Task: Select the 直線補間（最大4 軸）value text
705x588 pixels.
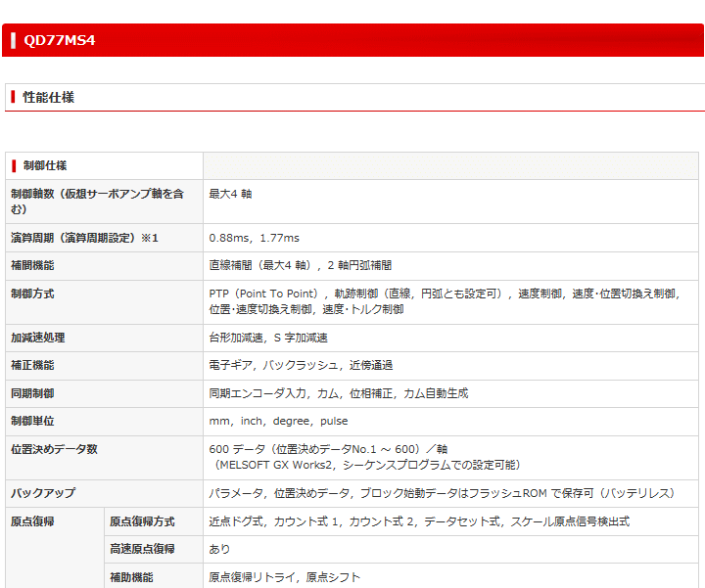Action: click(x=259, y=265)
